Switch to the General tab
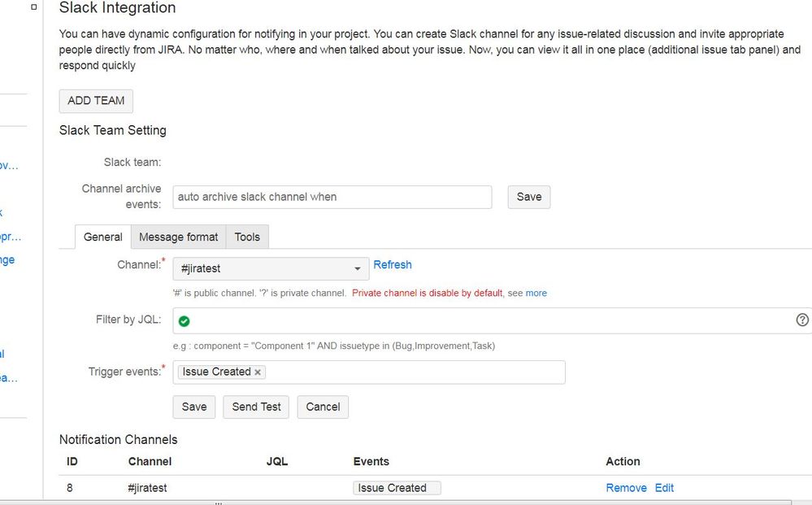 102,237
